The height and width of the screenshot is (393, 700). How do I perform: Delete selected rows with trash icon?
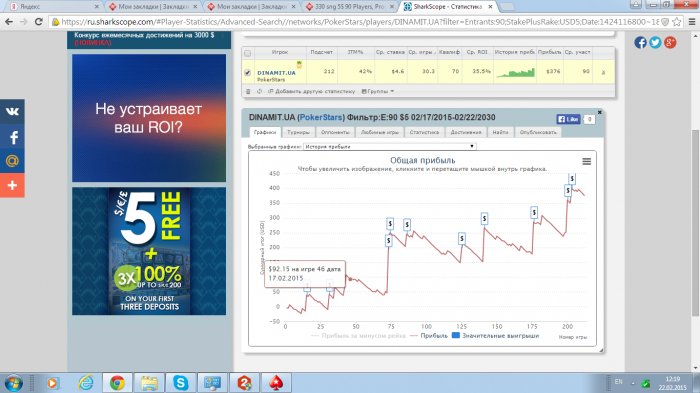pyautogui.click(x=248, y=91)
